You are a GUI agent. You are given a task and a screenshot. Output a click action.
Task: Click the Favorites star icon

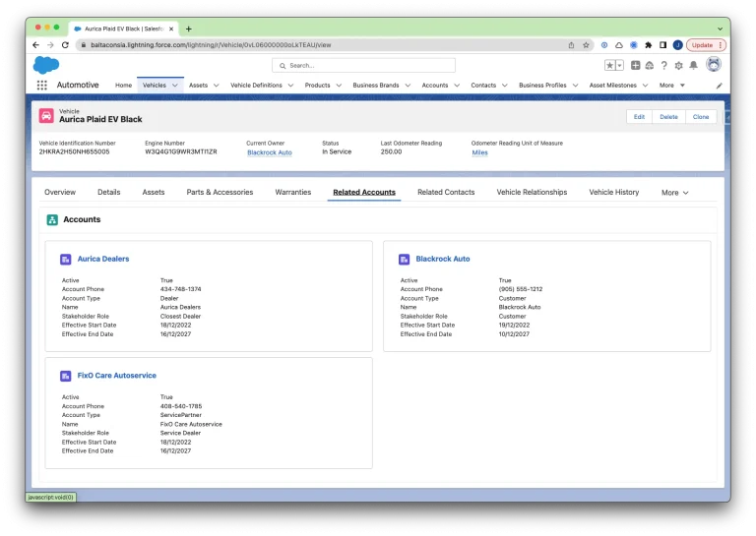(x=609, y=65)
